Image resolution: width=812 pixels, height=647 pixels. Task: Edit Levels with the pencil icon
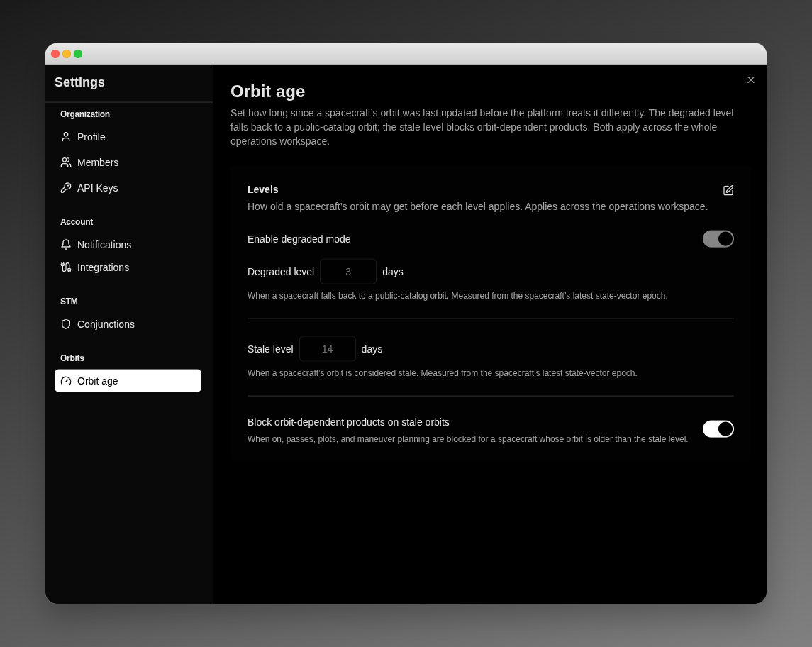pos(728,190)
